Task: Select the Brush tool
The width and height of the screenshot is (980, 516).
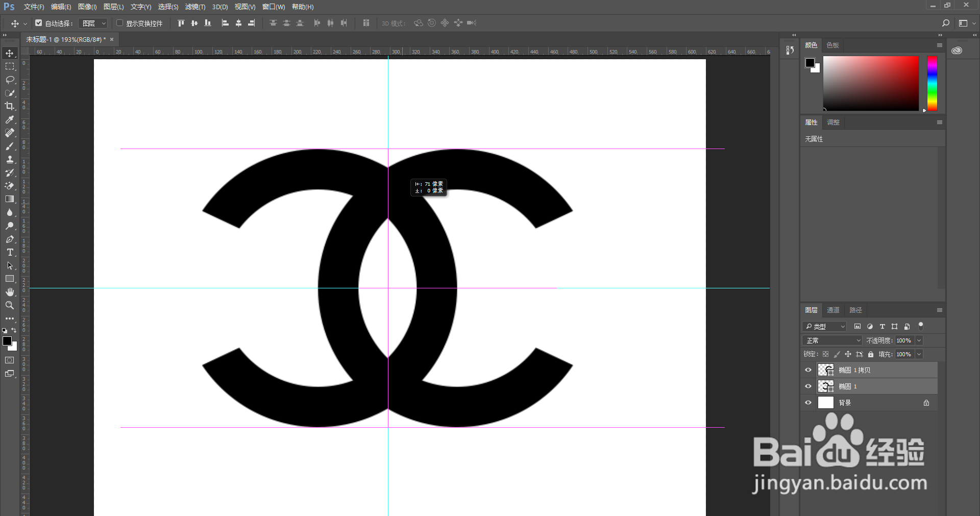Action: [x=10, y=146]
